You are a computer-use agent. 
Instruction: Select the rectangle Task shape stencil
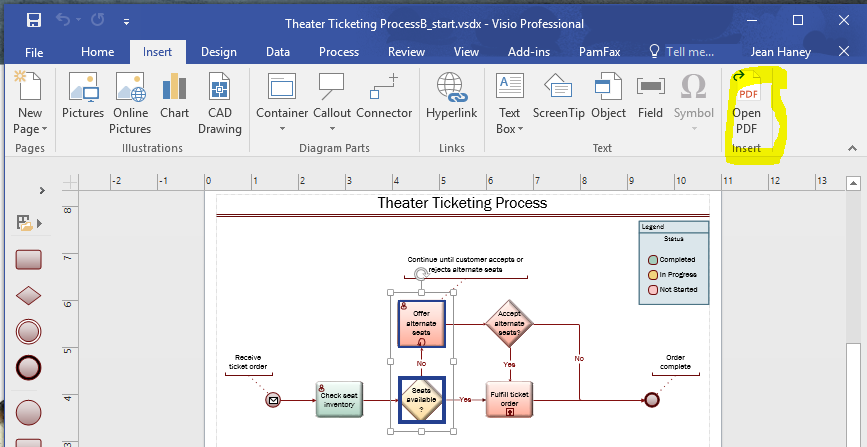[x=28, y=259]
